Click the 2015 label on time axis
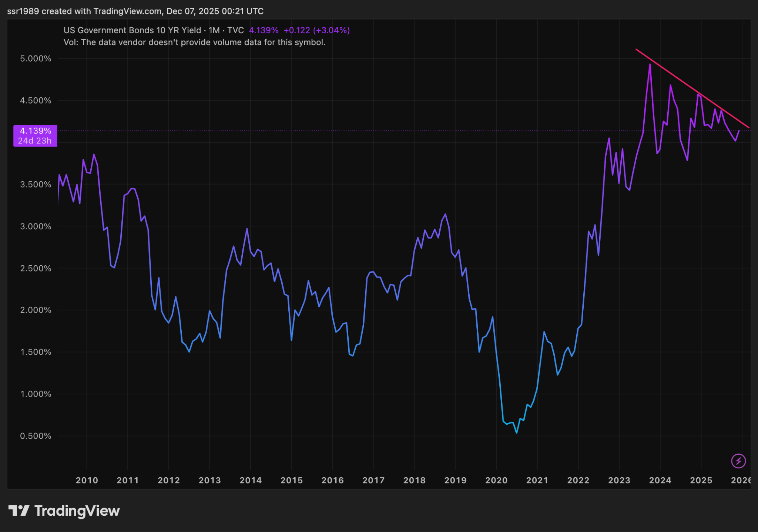This screenshot has width=758, height=532. tap(291, 480)
